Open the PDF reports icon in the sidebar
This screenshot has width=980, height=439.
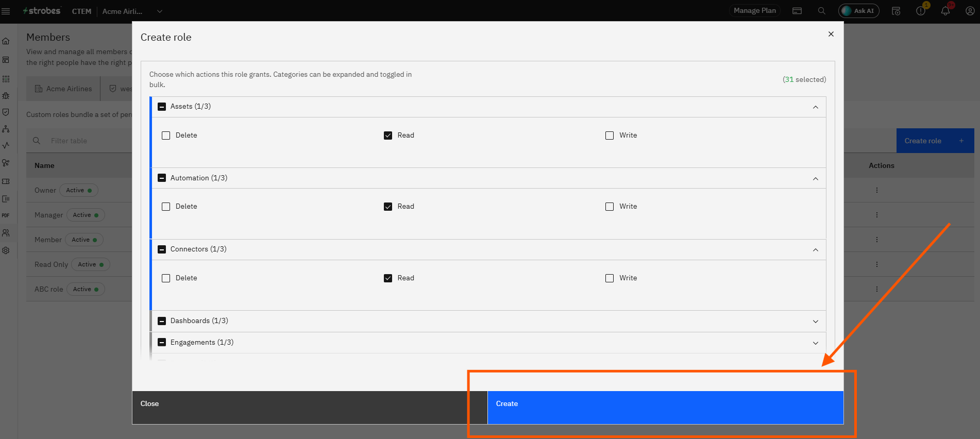6,215
